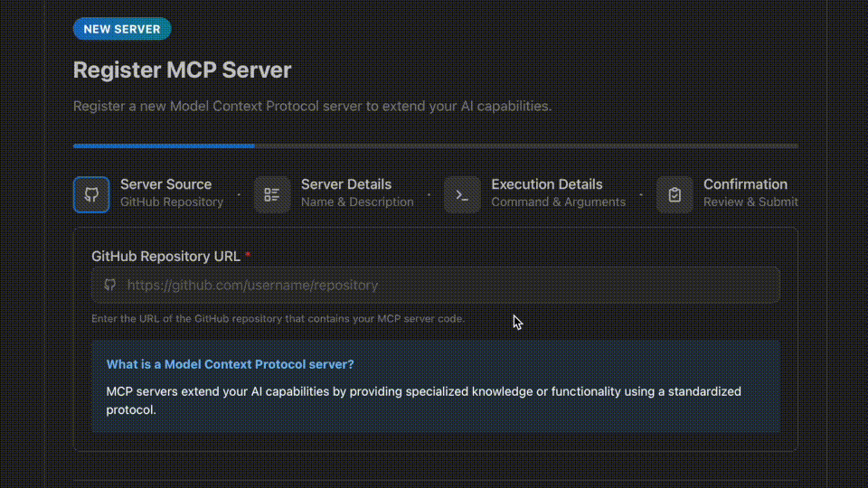Focus the GitHub repository URL input
The image size is (868, 488).
443,285
